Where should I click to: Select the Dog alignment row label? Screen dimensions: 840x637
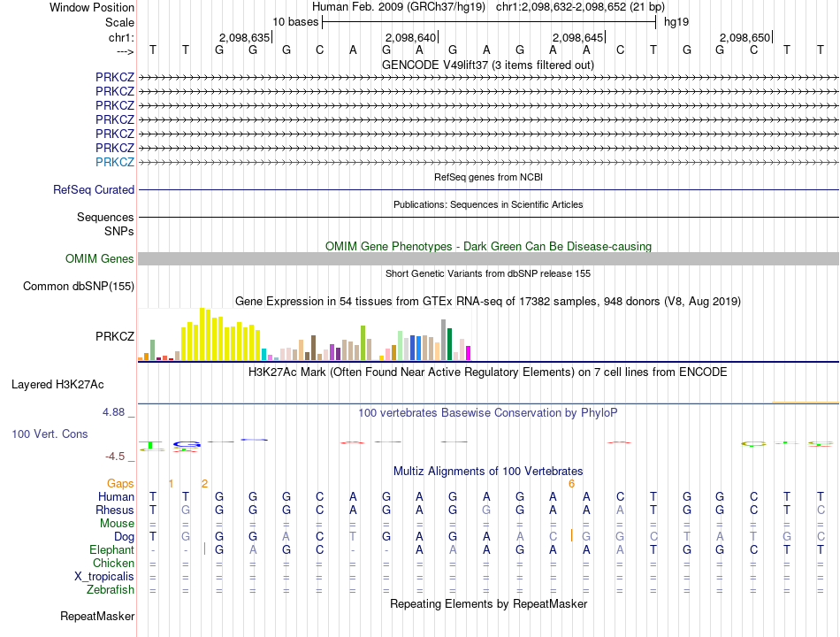[x=124, y=537]
